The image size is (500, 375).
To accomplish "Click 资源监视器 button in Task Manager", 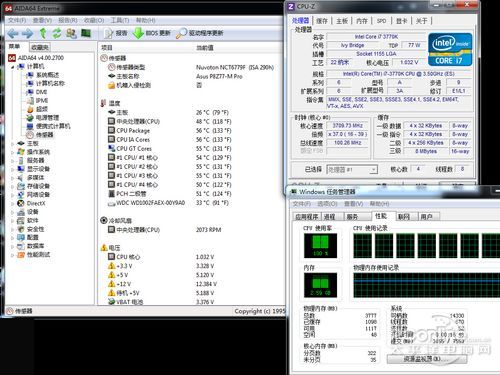I will (427, 359).
